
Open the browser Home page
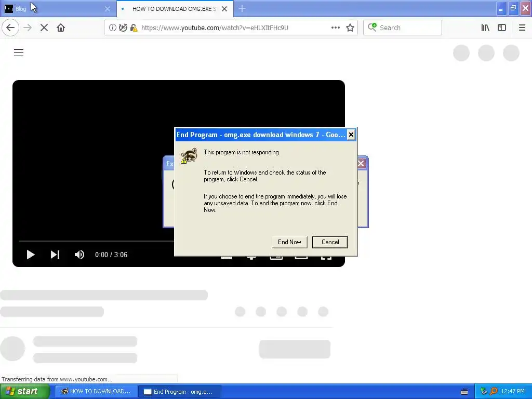click(x=61, y=28)
